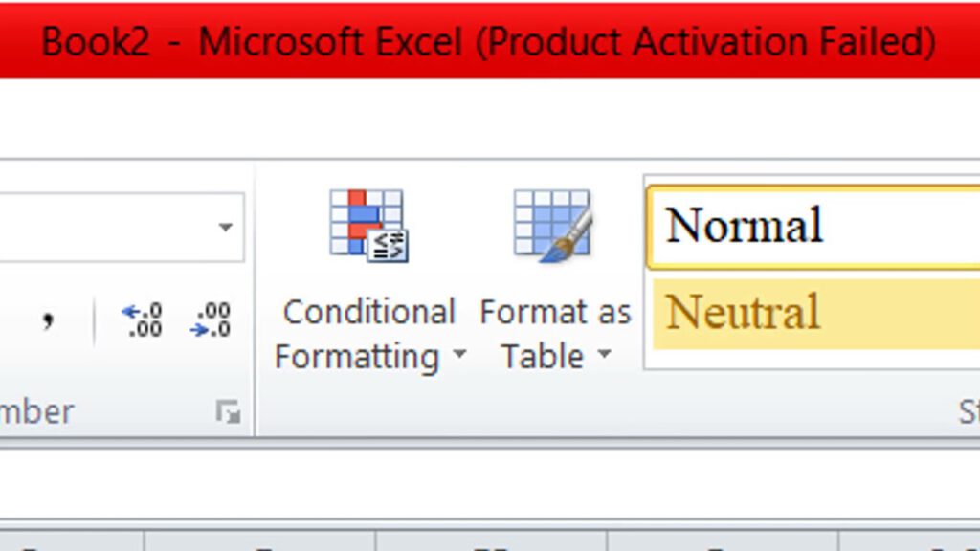This screenshot has height=551, width=980.
Task: Expand the Format as Table arrow
Action: tap(604, 357)
